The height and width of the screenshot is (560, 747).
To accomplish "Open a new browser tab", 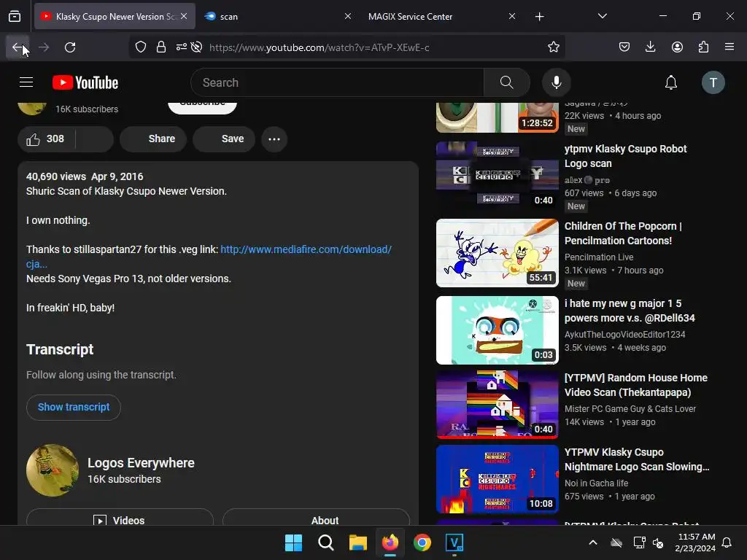I will pos(539,17).
